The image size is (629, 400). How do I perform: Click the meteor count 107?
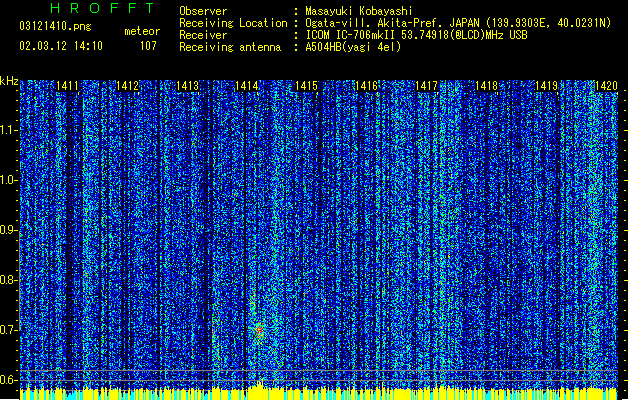[148, 46]
